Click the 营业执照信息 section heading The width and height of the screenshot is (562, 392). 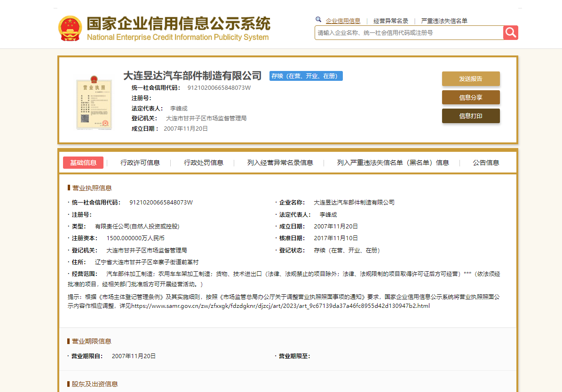pyautogui.click(x=92, y=188)
